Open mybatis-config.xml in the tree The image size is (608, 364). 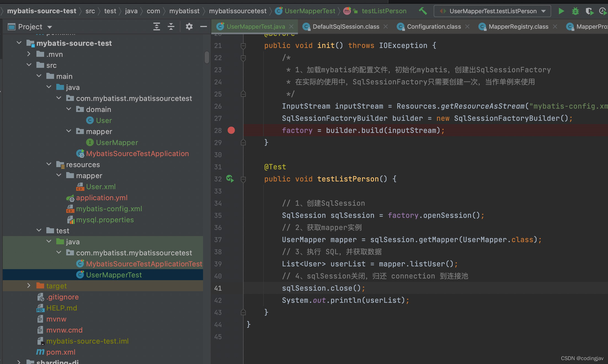[109, 209]
